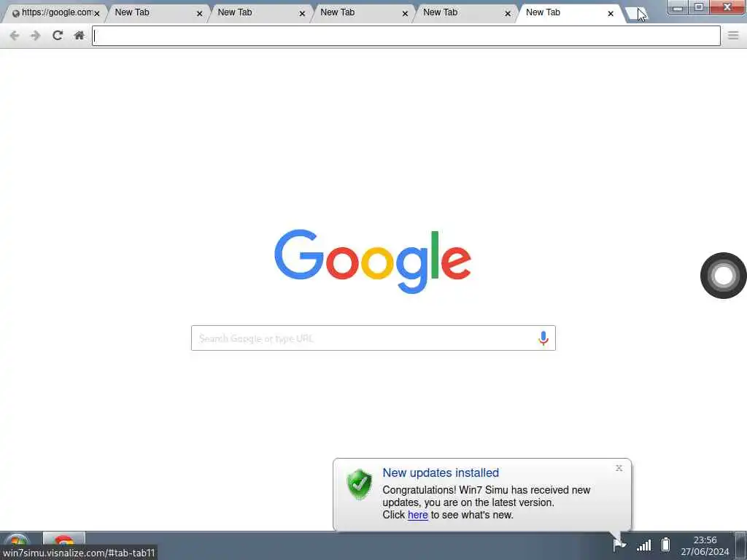Go back using the browser back arrow
This screenshot has height=560, width=747.
pyautogui.click(x=15, y=36)
